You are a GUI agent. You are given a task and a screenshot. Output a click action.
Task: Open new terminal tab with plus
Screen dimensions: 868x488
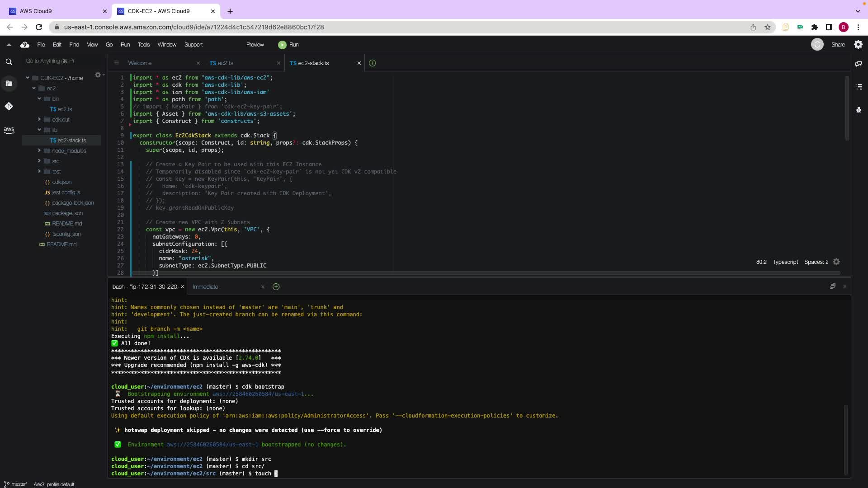[x=276, y=287]
